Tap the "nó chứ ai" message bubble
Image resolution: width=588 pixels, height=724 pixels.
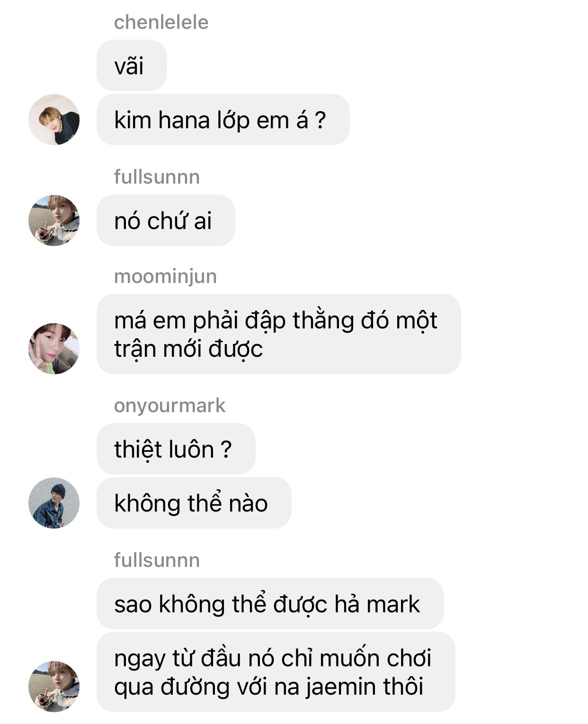click(166, 221)
